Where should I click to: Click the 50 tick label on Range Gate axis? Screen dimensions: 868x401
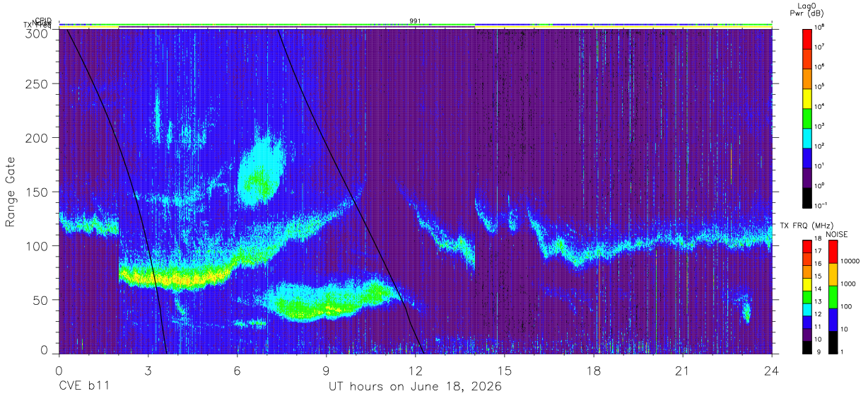[x=40, y=300]
